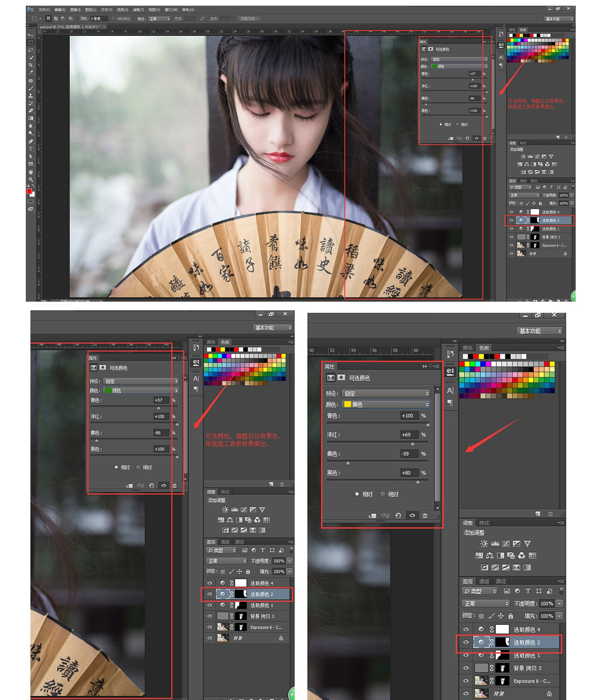Click the New Selection button in the options bar
This screenshot has height=700, width=594.
click(48, 18)
